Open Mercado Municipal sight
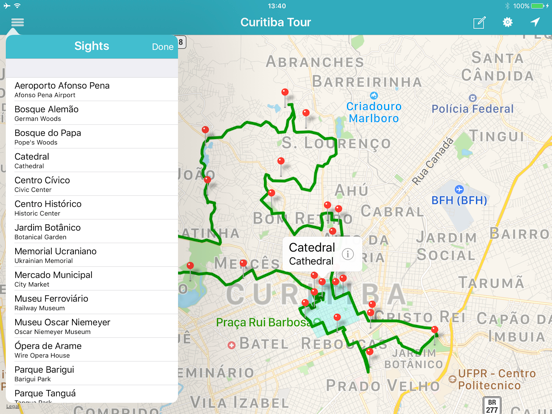Viewport: 552px width, 414px height. (x=92, y=279)
